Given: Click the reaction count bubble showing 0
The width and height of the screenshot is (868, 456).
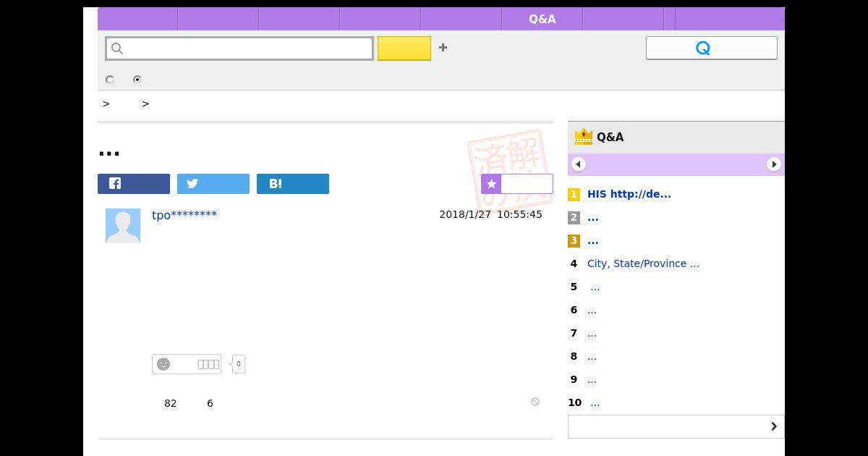Looking at the screenshot, I should click(x=238, y=364).
